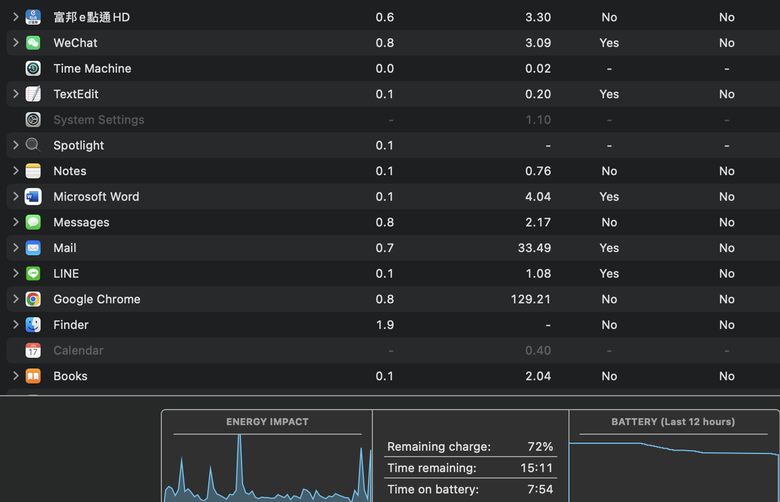
Task: Select the dimmed Calendar row name
Action: (x=78, y=350)
